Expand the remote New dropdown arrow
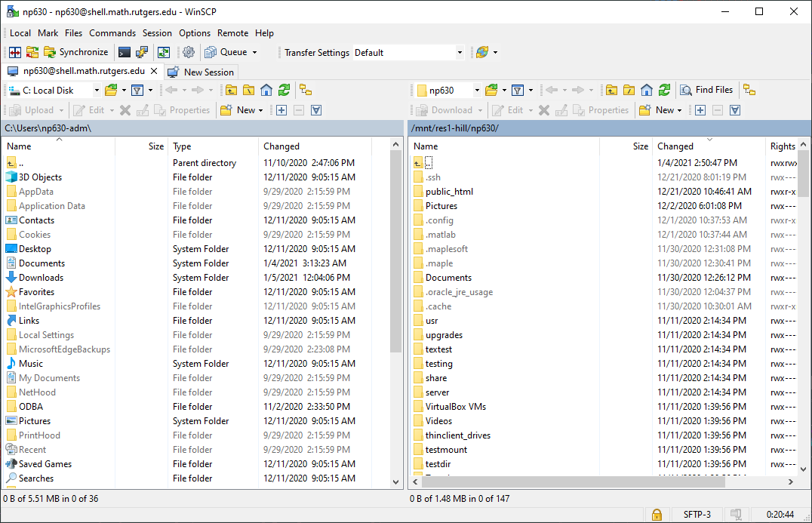The image size is (812, 523). pos(679,110)
